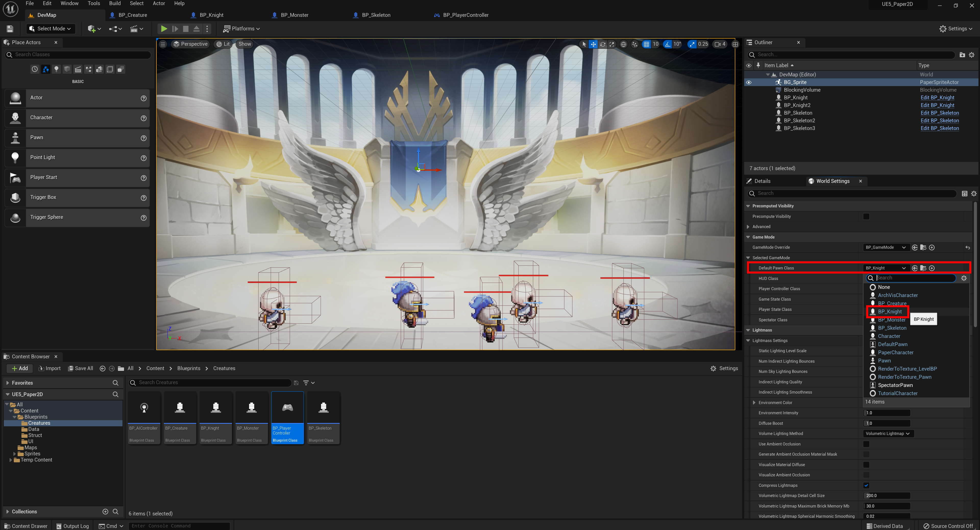Browse to GameMode Override asset in content browser
This screenshot has width=980, height=530.
(923, 248)
